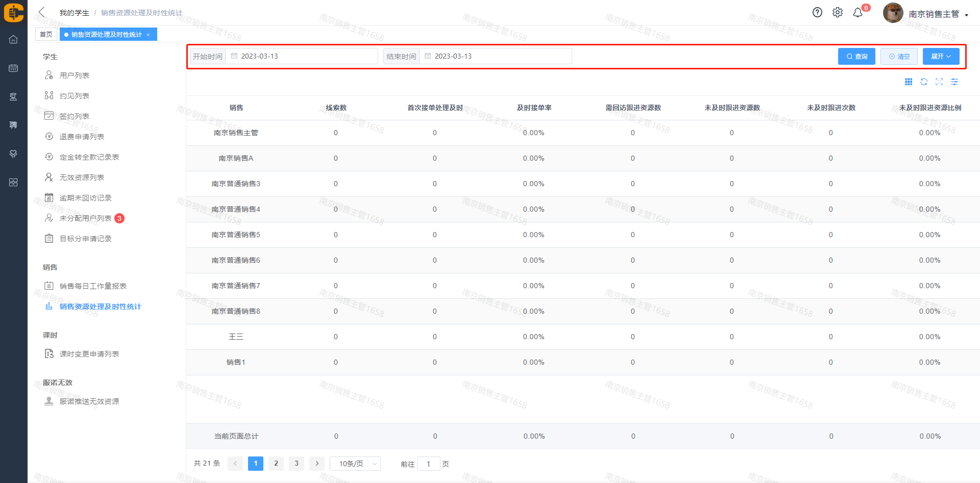Click the 查询 search button

pyautogui.click(x=856, y=56)
